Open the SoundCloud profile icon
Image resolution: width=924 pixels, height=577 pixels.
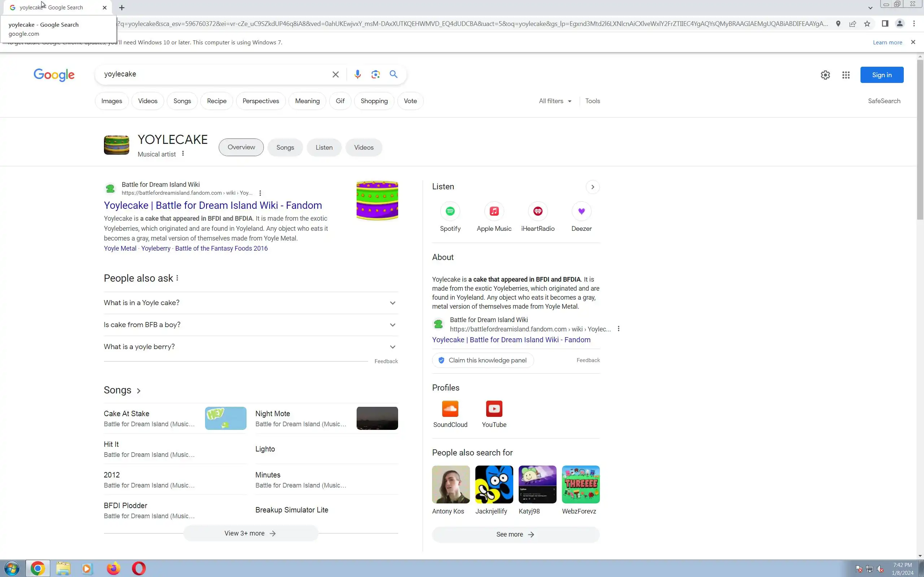[450, 409]
